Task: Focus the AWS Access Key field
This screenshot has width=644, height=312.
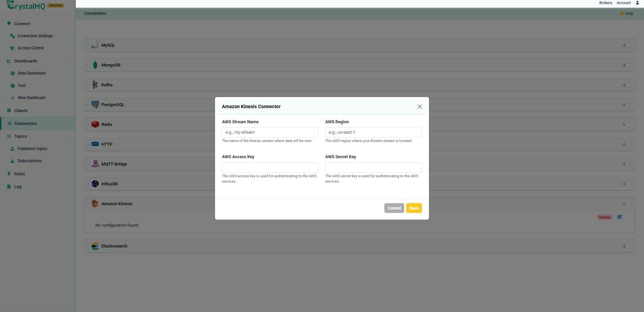Action: (x=270, y=168)
